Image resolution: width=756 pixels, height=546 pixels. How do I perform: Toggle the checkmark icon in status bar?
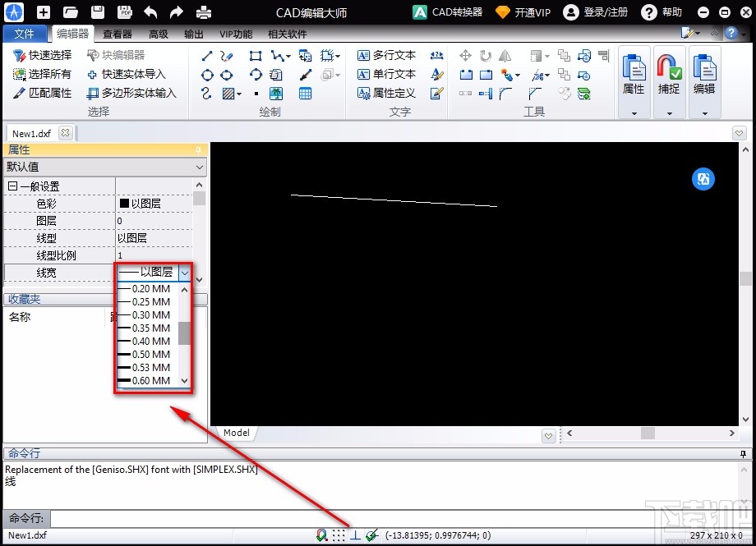click(371, 535)
